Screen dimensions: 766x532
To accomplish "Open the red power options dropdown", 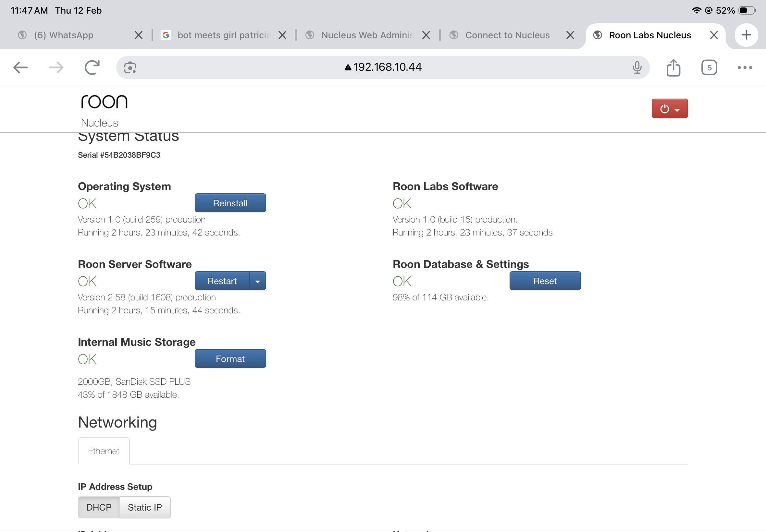I will click(670, 109).
